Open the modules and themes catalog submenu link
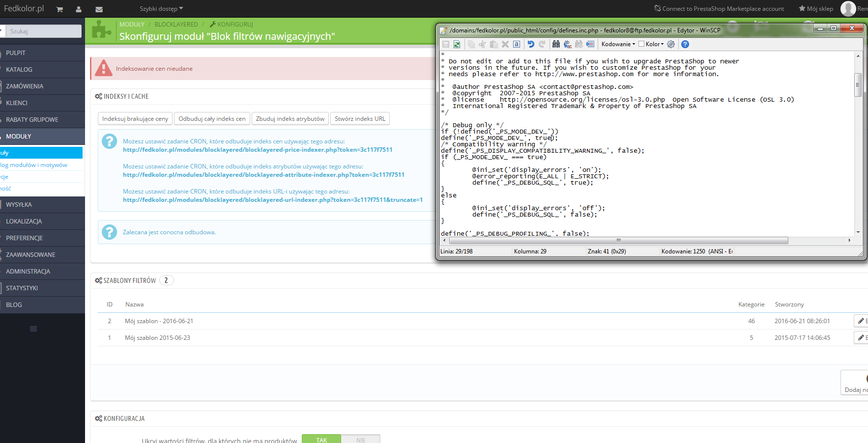868x443 pixels. pos(34,165)
